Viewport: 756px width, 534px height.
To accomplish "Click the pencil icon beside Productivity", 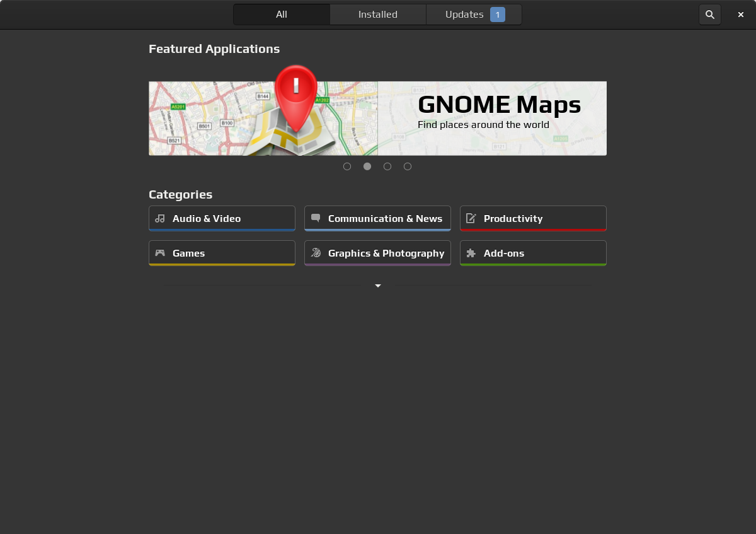I will (471, 218).
